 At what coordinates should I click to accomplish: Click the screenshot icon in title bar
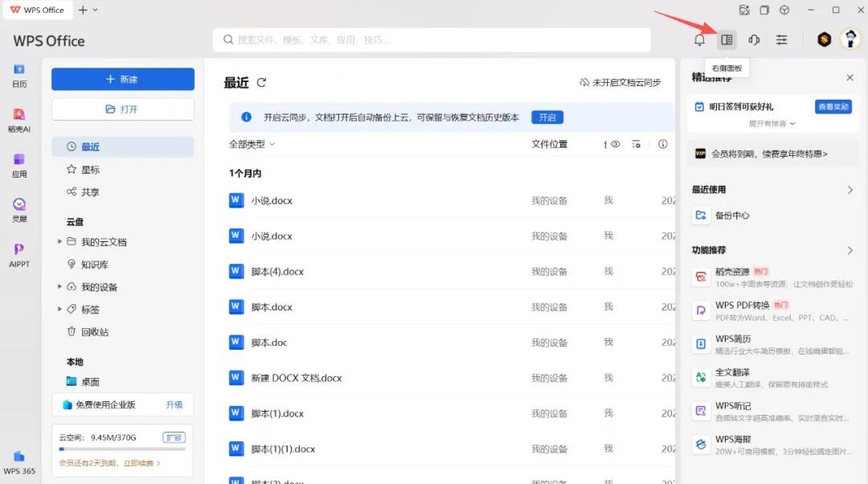point(744,10)
